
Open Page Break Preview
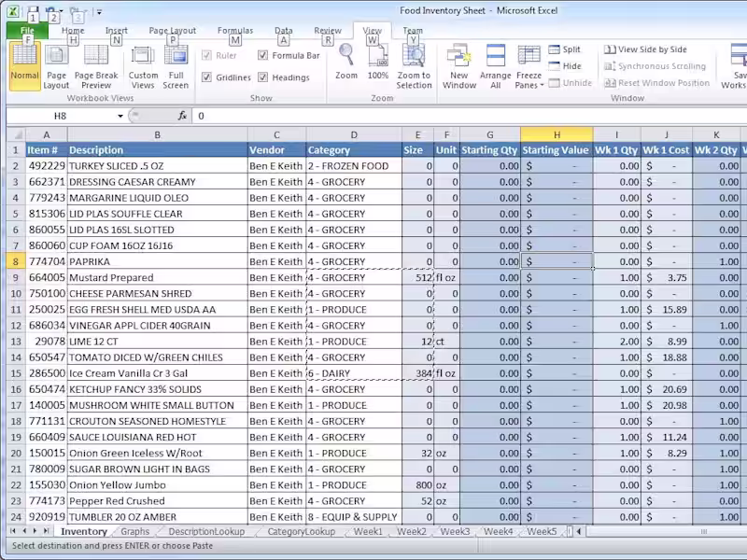(x=96, y=66)
